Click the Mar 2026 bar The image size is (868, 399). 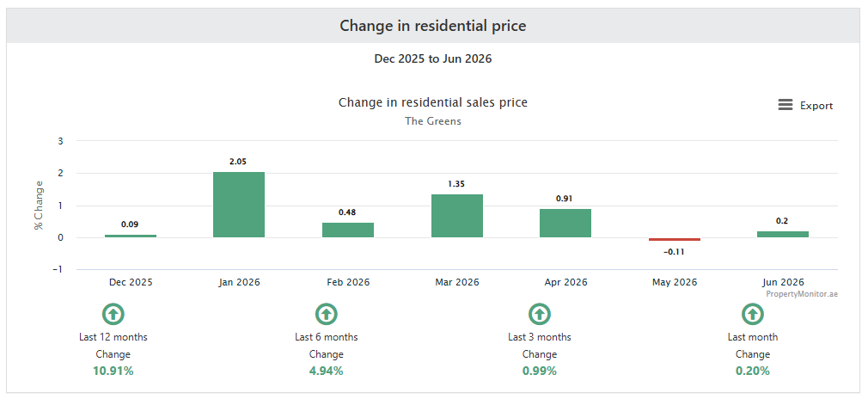[x=457, y=216]
